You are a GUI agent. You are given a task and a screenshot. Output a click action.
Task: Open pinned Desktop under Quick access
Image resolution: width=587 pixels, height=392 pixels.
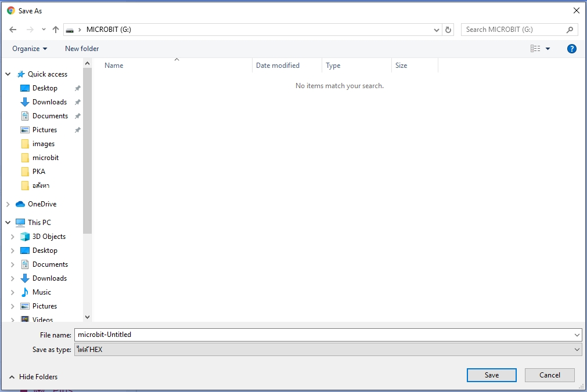[45, 88]
